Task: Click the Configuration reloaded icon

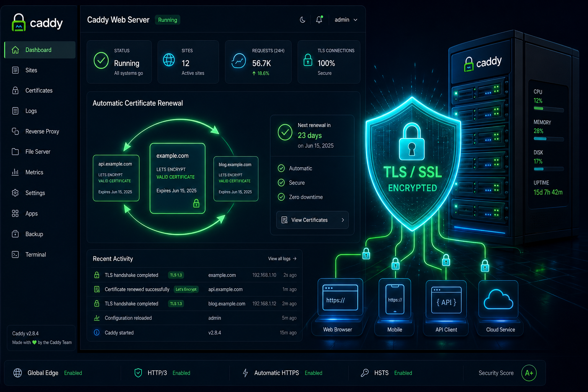Action: [x=97, y=318]
